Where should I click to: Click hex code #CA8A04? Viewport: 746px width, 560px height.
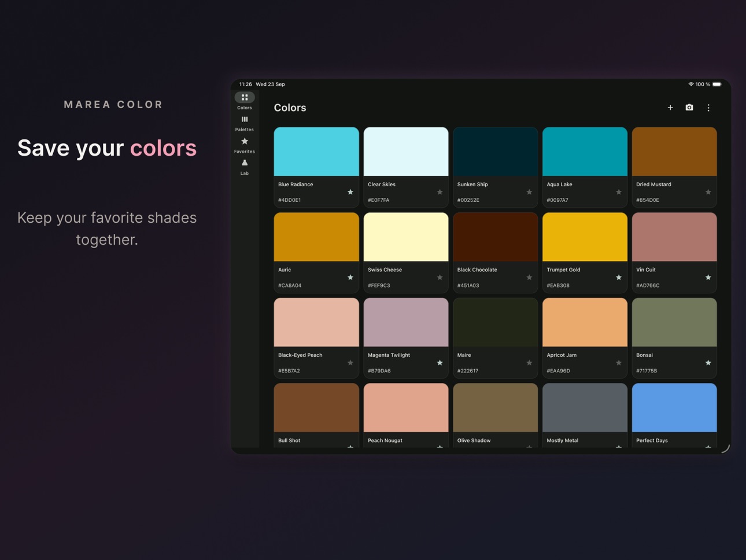pos(290,285)
